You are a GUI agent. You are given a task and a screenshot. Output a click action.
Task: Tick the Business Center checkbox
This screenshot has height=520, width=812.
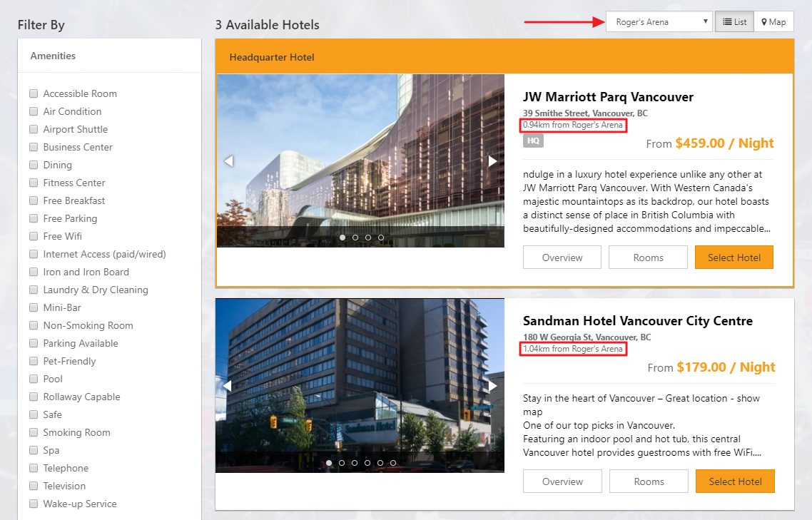(34, 147)
